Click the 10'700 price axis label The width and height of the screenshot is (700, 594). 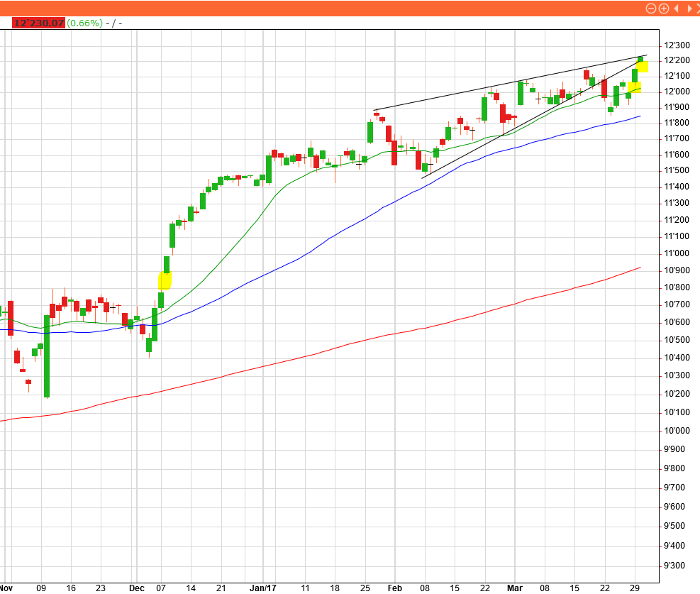click(x=677, y=304)
